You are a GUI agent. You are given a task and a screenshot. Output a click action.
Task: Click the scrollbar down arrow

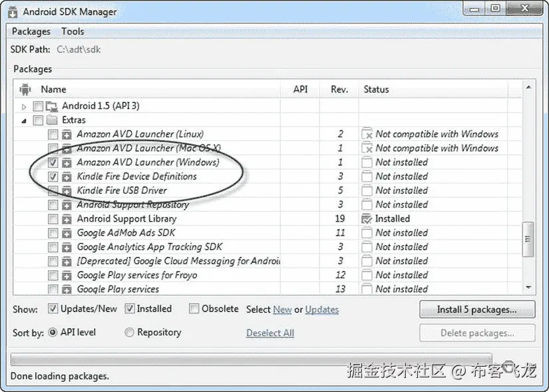pos(528,288)
